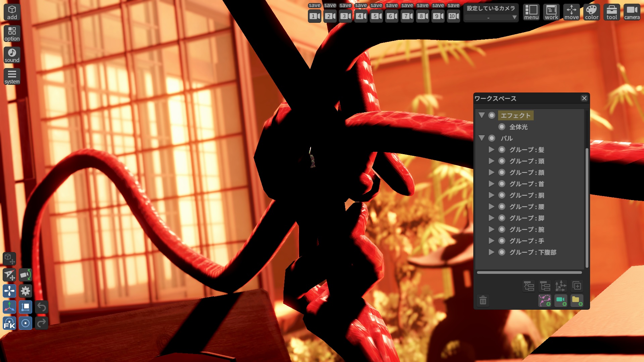Expand グループ:顔
Screen dimensions: 644x362
point(491,172)
